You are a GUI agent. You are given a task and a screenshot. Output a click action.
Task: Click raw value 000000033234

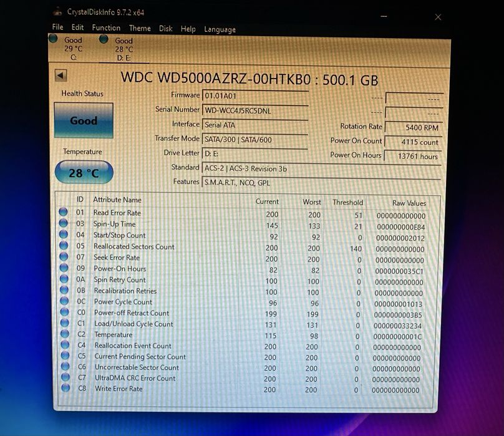click(397, 326)
